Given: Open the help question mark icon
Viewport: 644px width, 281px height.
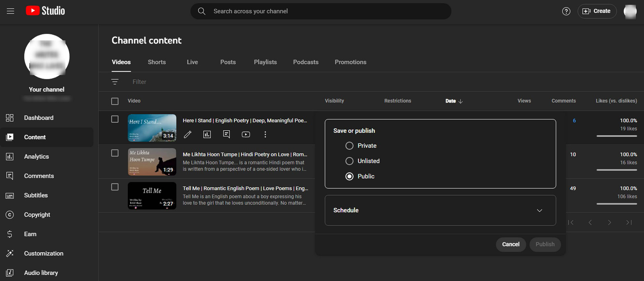Looking at the screenshot, I should click(566, 11).
